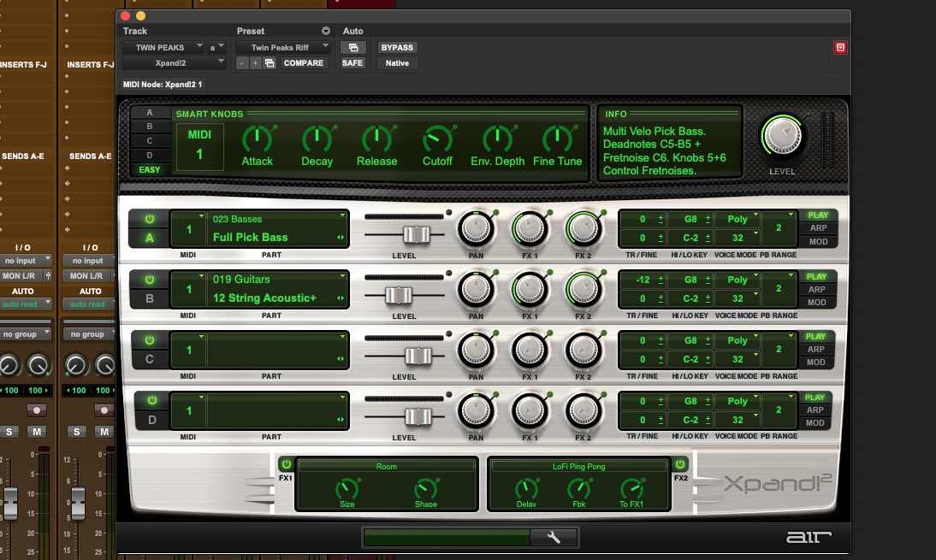Toggle power for part C
The image size is (936, 560).
coord(149,340)
